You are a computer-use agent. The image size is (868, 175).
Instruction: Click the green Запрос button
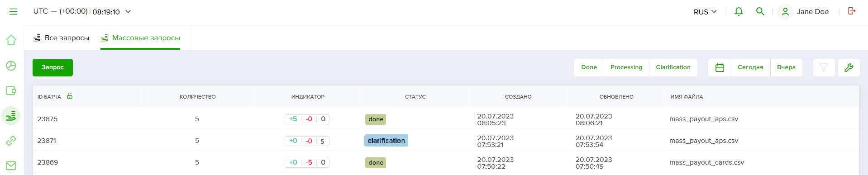click(52, 67)
